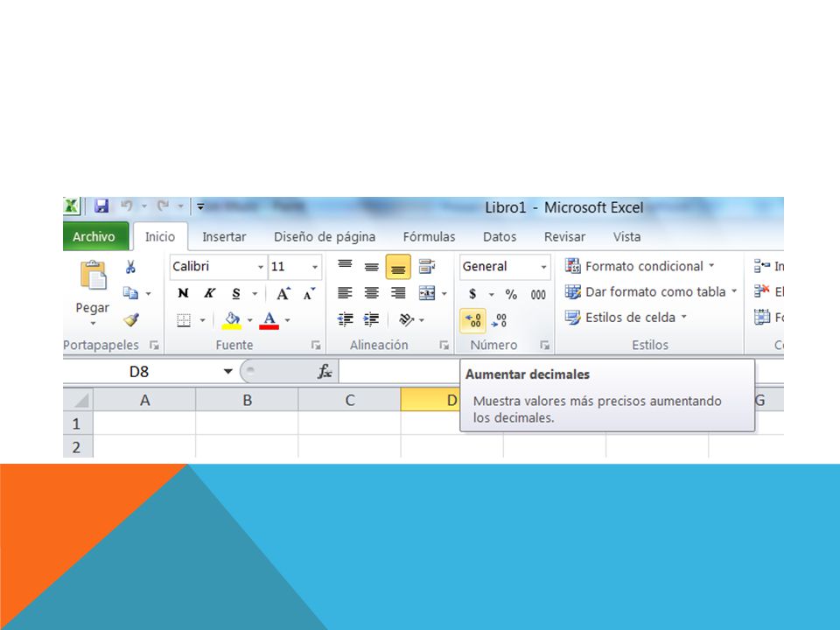Expand the underline options arrow
The width and height of the screenshot is (840, 630).
(x=255, y=294)
